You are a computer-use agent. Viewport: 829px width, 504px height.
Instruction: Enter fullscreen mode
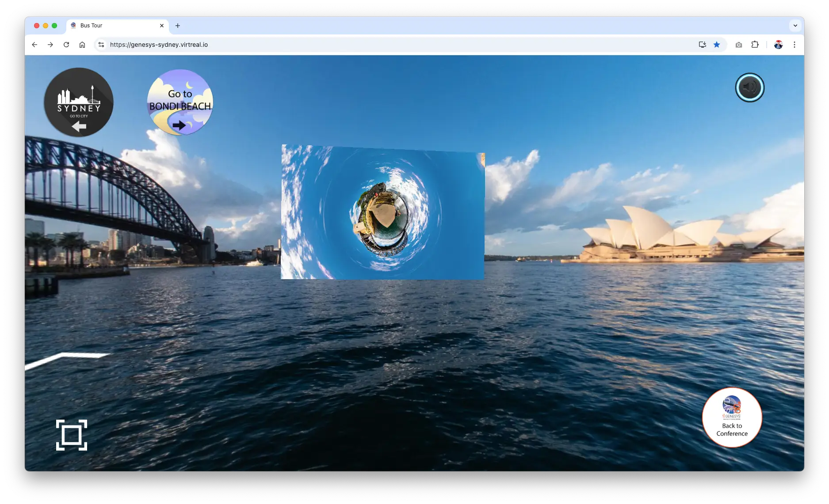(x=72, y=435)
